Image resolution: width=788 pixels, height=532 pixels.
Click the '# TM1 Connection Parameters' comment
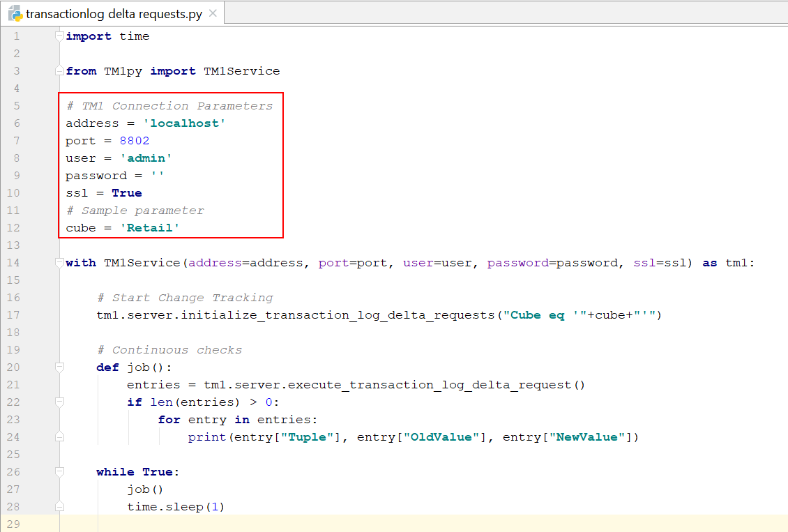[170, 106]
